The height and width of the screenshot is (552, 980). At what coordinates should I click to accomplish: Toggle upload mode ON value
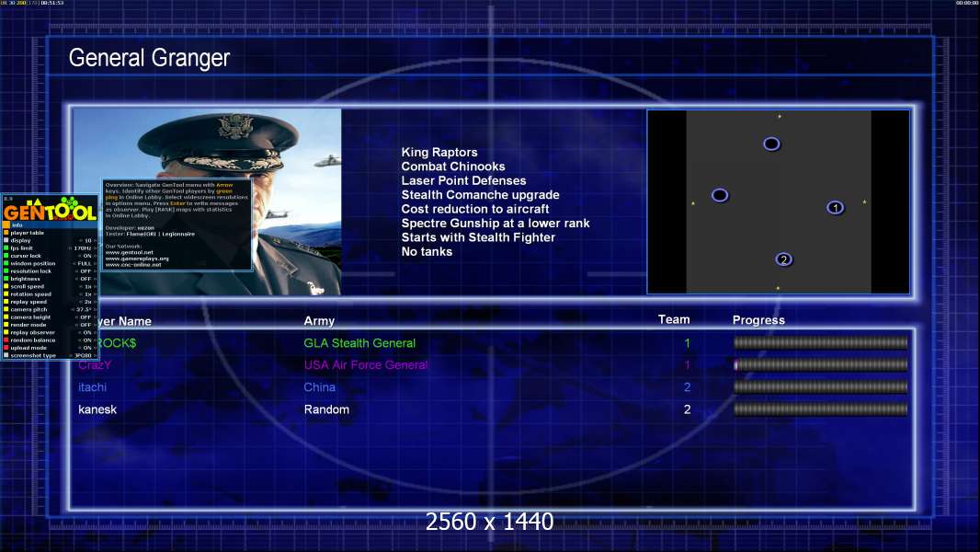coord(86,348)
